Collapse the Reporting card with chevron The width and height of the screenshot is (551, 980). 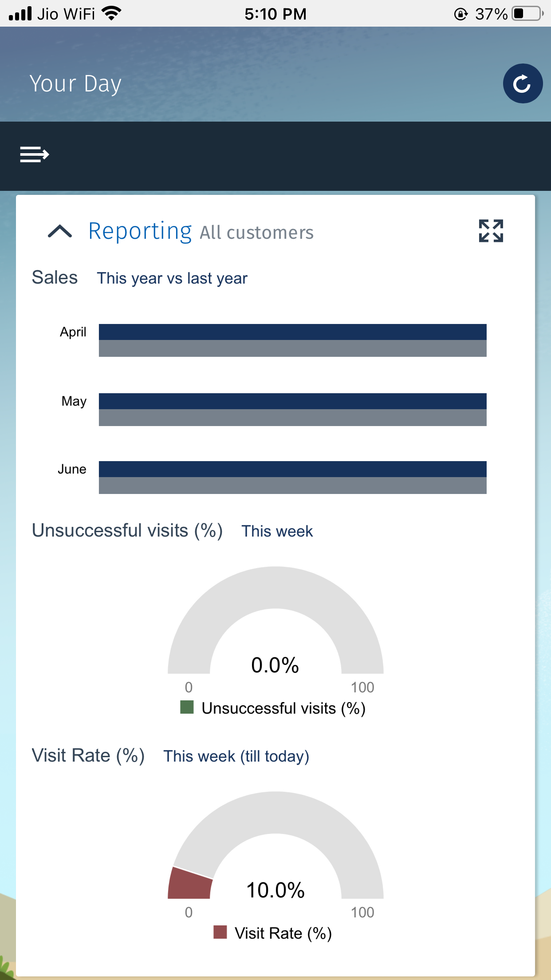[x=60, y=231]
